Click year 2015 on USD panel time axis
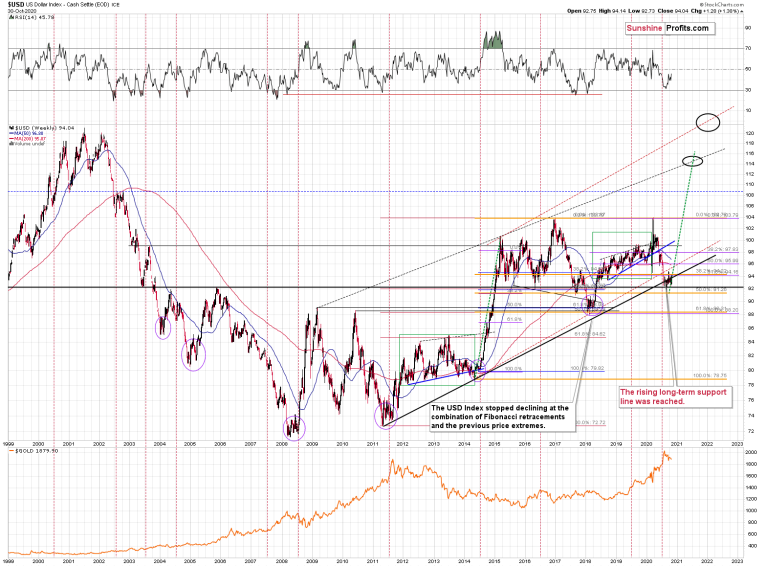 click(x=494, y=444)
